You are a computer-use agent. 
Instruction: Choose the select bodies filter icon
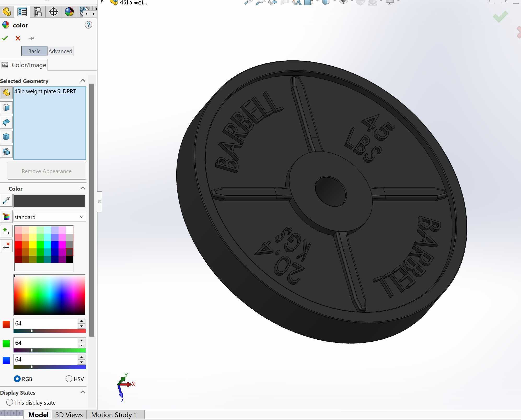(x=6, y=137)
